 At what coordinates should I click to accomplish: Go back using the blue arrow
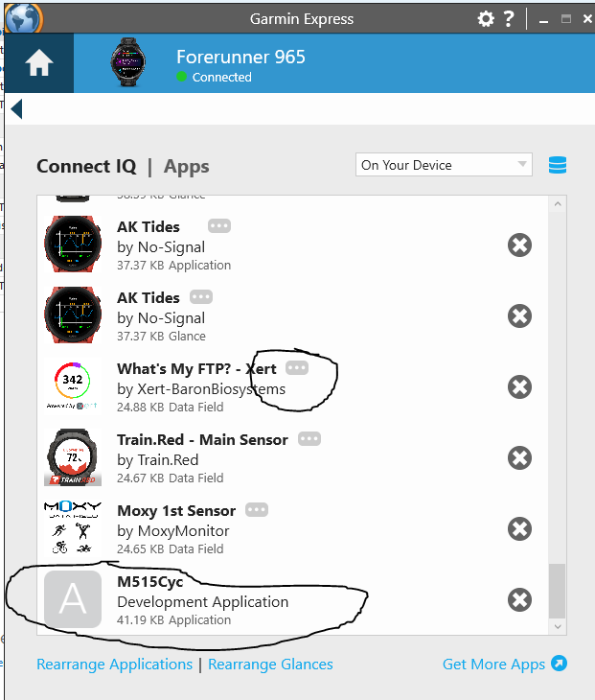[16, 109]
